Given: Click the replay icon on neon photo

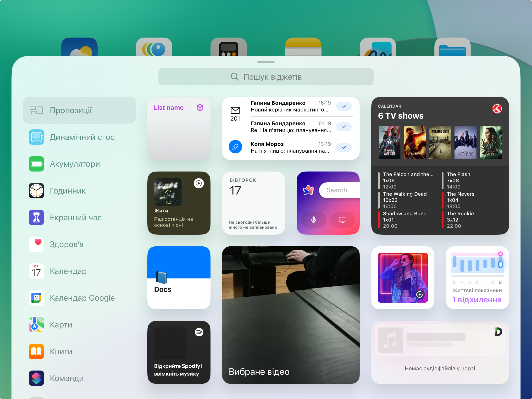Looking at the screenshot, I should click(419, 294).
